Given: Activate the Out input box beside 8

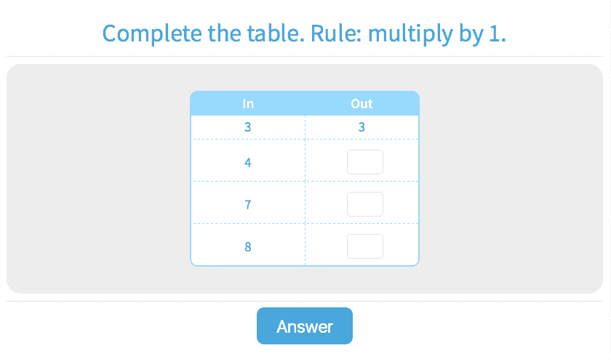Looking at the screenshot, I should 364,246.
